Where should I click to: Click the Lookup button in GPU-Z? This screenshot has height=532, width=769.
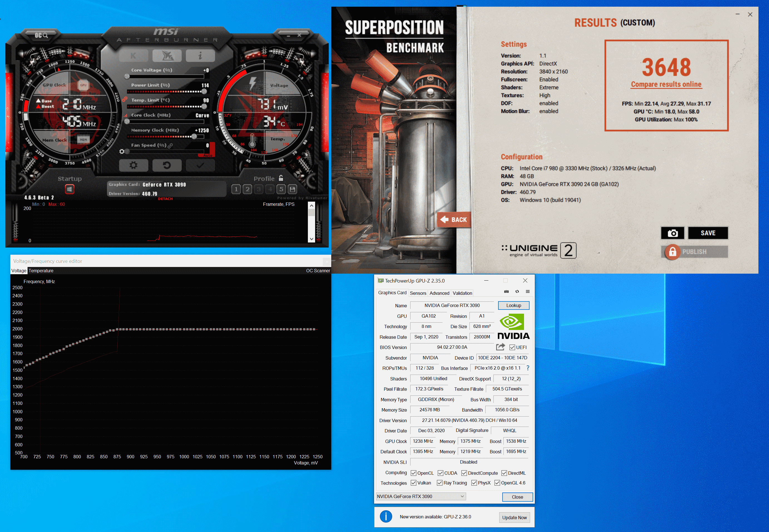(513, 305)
